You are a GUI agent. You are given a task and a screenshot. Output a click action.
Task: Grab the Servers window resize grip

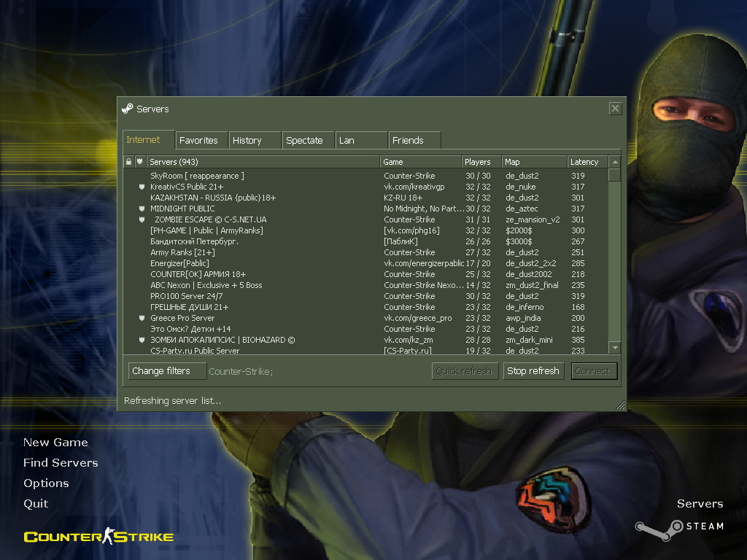pos(620,405)
